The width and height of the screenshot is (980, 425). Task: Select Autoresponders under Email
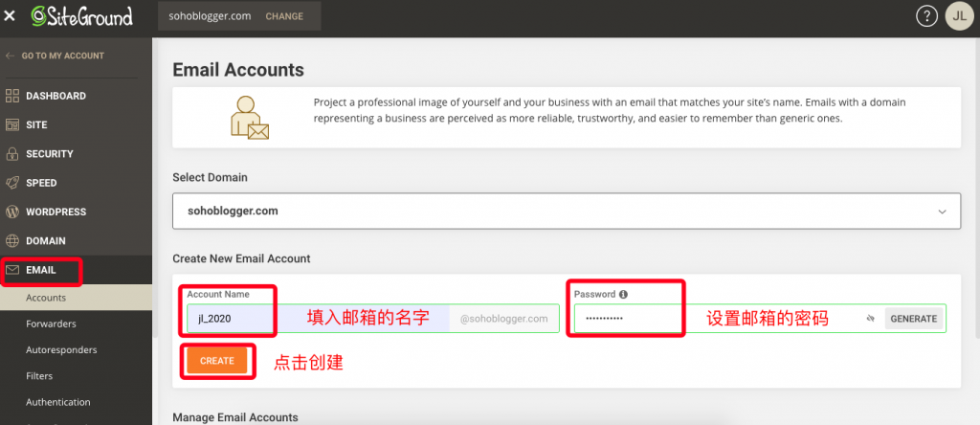pyautogui.click(x=61, y=350)
